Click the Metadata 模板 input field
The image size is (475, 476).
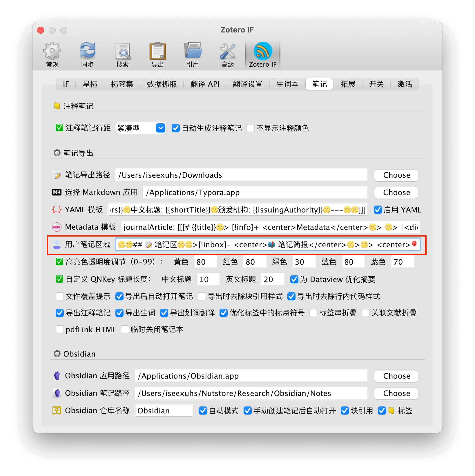[x=270, y=227]
